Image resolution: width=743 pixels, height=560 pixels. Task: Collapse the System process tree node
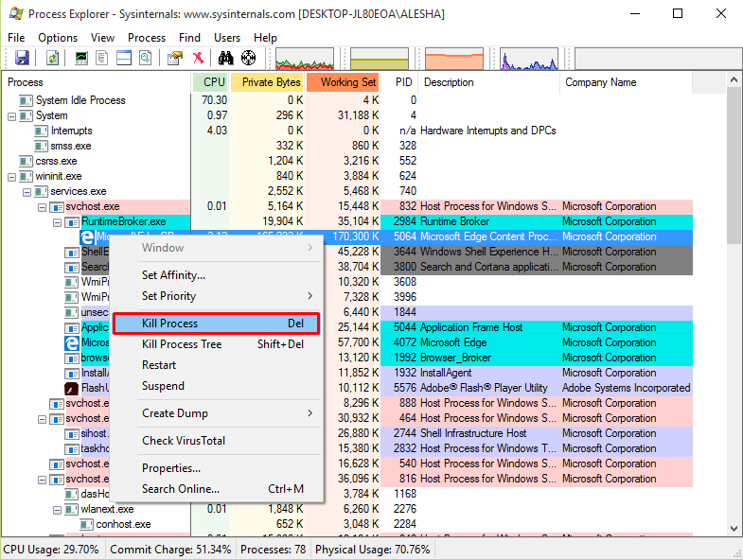(12, 116)
